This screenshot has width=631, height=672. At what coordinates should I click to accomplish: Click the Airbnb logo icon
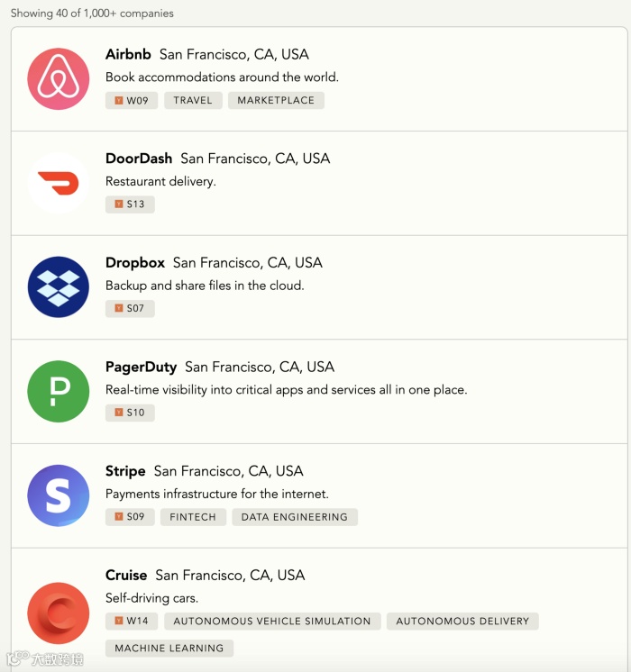click(x=59, y=78)
